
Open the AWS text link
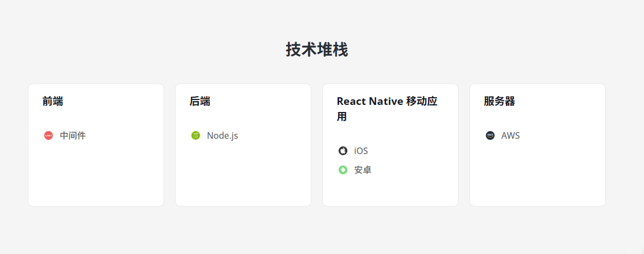click(x=510, y=135)
